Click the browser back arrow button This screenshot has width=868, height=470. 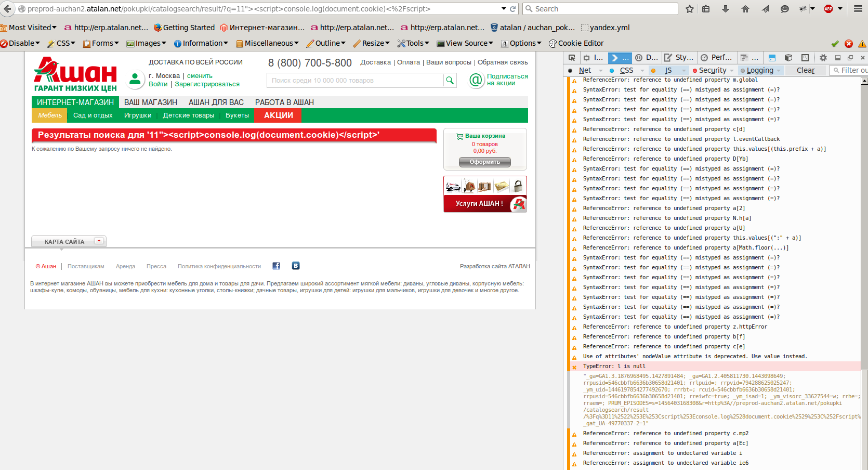pos(7,9)
